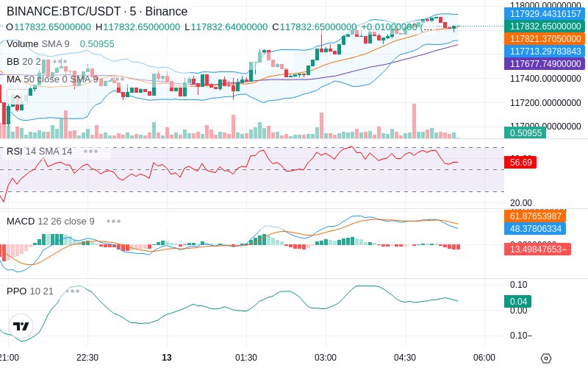Open more options for BB indicator
588x368 pixels.
click(x=60, y=61)
